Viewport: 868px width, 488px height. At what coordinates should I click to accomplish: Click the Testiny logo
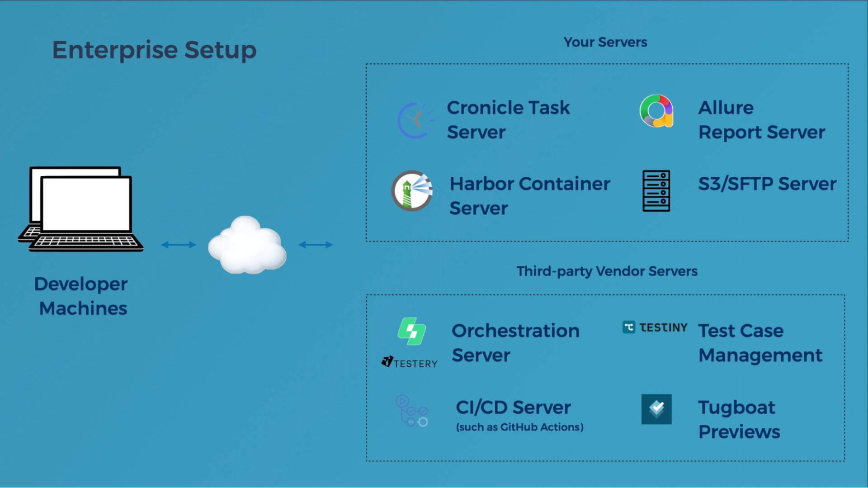click(655, 327)
